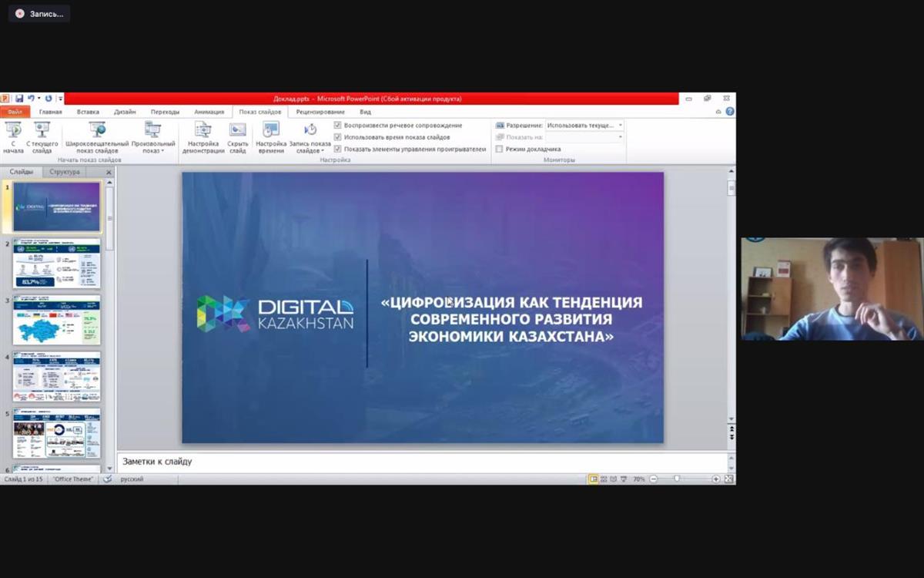Image resolution: width=924 pixels, height=578 pixels.
Task: Select slide 3 thumbnail with Kazakhstan map
Action: (x=57, y=320)
